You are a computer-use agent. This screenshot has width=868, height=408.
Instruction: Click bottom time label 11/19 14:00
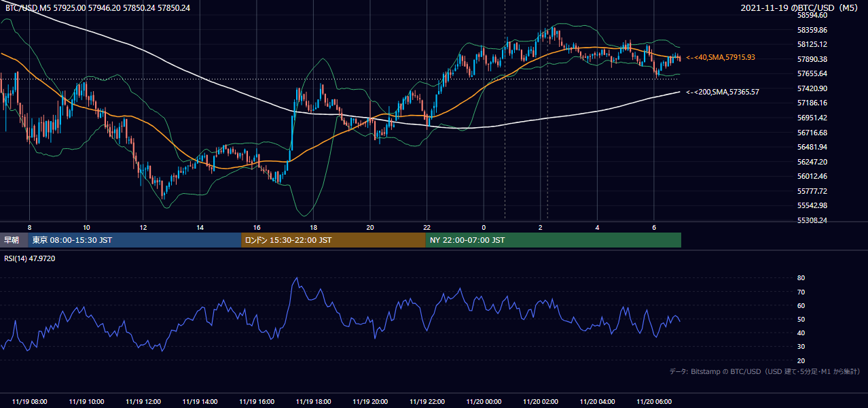[x=200, y=402]
